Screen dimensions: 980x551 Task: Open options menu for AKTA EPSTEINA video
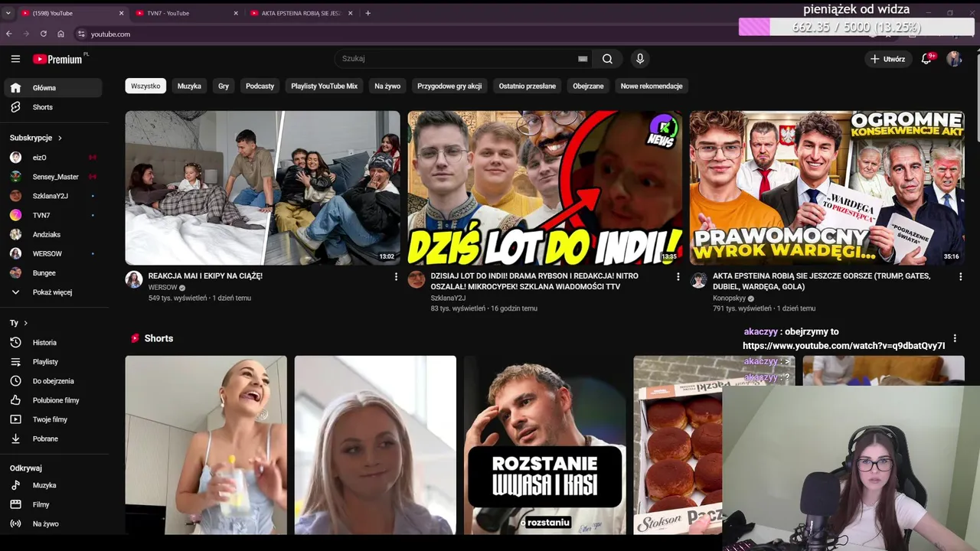pos(960,276)
